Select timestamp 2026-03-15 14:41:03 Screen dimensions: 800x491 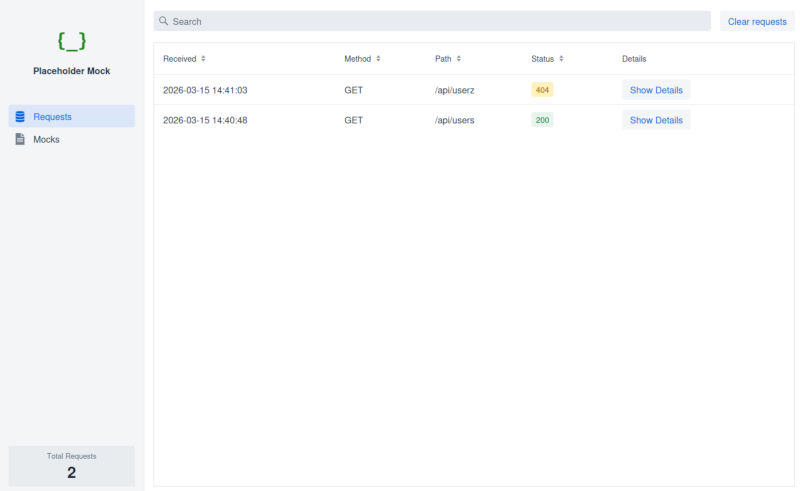[205, 90]
